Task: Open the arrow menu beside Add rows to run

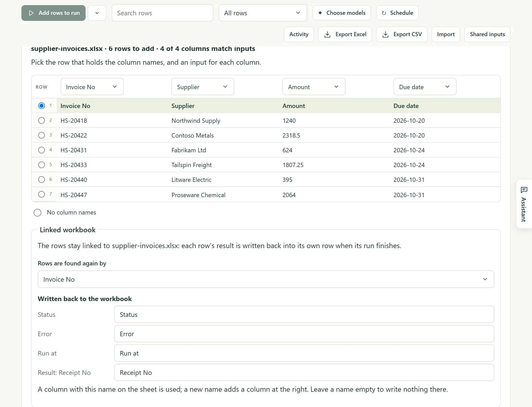Action: point(97,13)
